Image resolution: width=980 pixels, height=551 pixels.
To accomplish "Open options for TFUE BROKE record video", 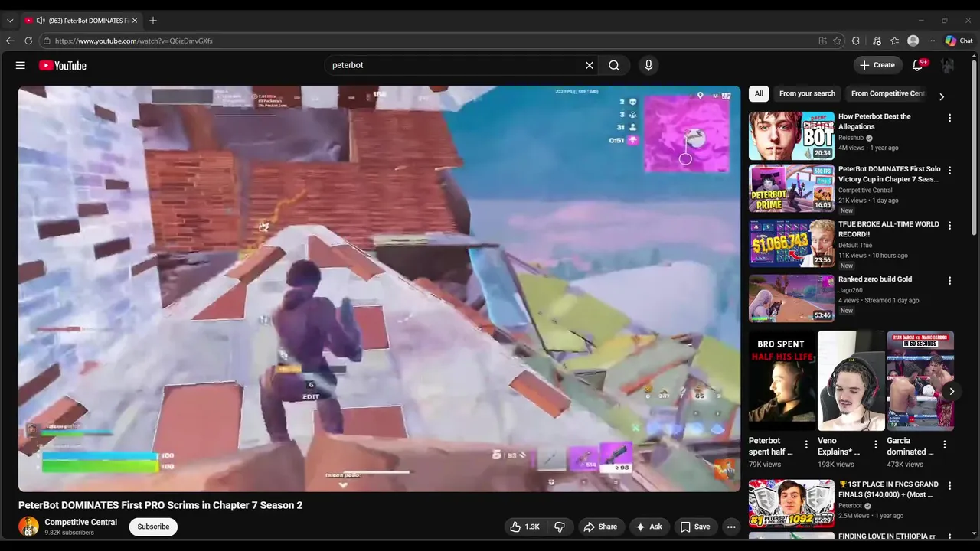I will pyautogui.click(x=950, y=226).
